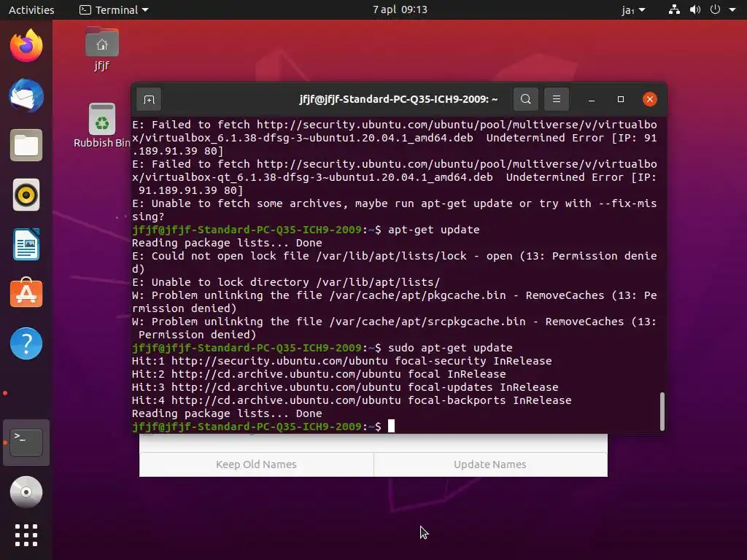Click the Update Names button
747x560 pixels.
(490, 464)
